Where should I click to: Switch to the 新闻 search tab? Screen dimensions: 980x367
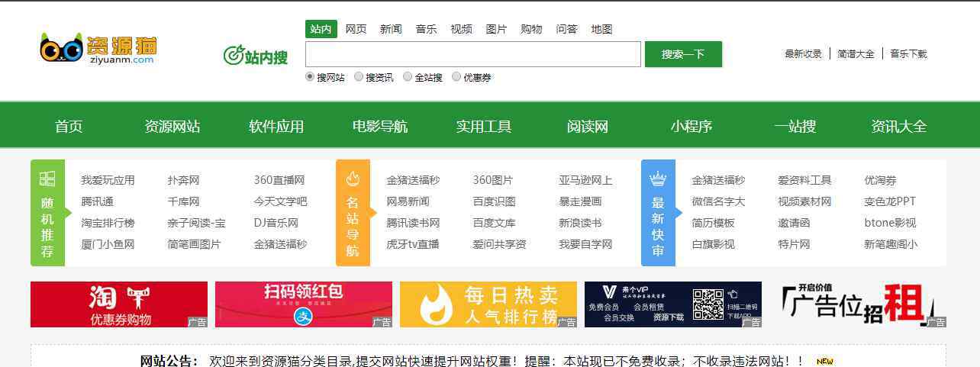391,29
